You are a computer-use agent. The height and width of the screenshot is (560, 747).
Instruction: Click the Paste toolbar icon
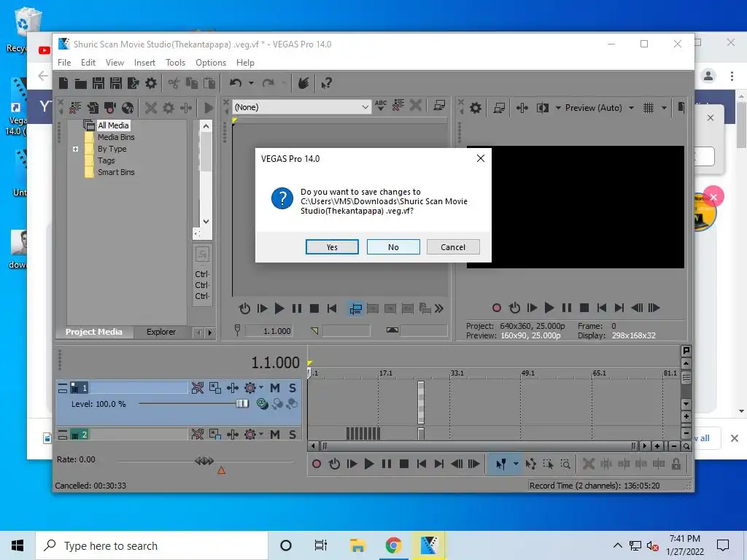point(209,83)
